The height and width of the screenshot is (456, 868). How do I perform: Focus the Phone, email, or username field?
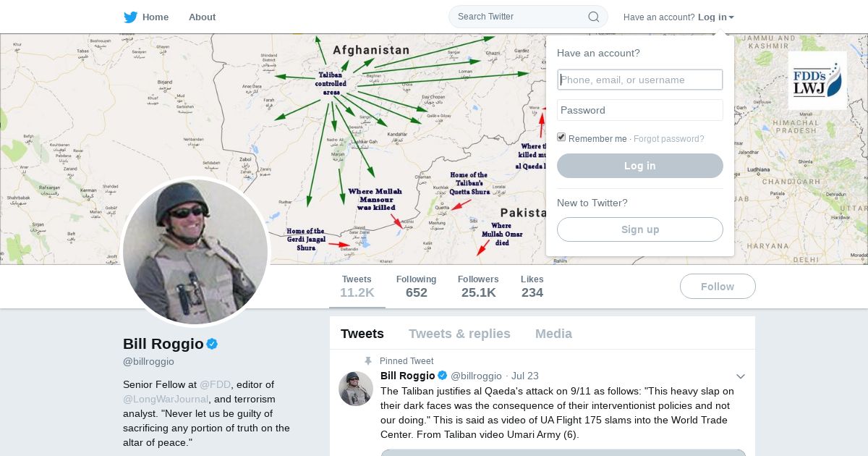click(639, 80)
